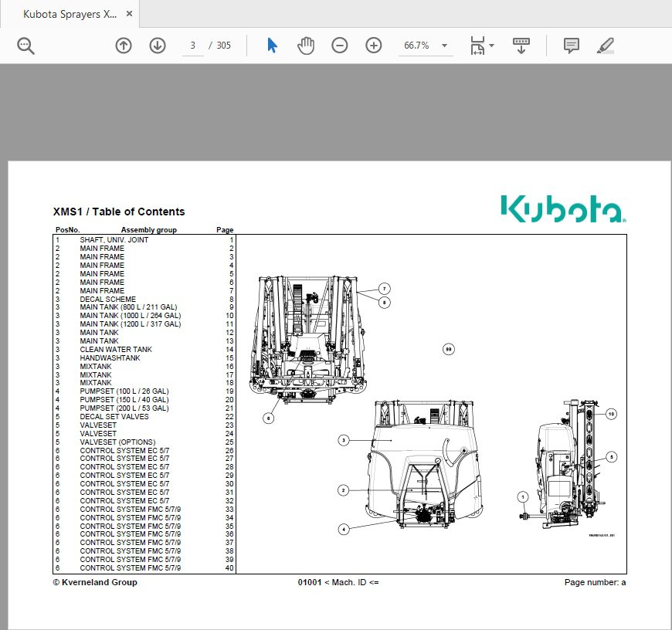Click callout balloon 10 on side view
This screenshot has height=630, width=672.
(611, 414)
